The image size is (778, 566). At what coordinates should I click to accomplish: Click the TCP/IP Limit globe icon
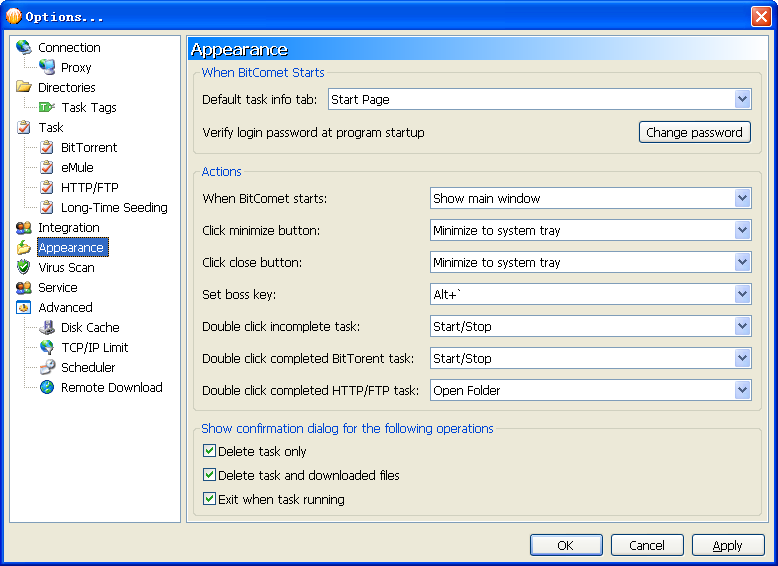click(x=47, y=347)
